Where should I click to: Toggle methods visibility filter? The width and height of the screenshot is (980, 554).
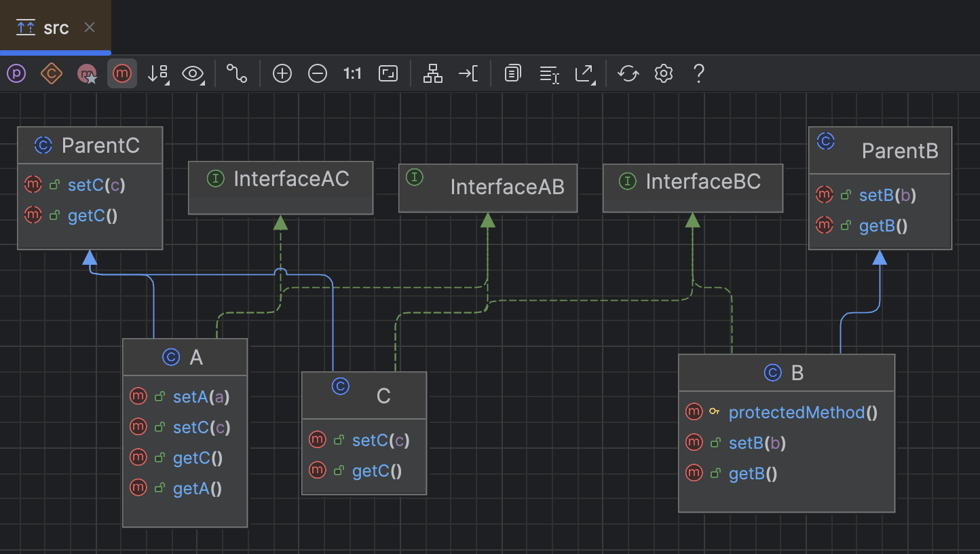coord(121,73)
